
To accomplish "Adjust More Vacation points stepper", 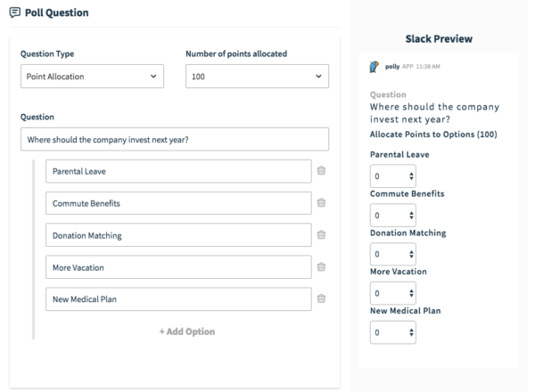I will (393, 293).
